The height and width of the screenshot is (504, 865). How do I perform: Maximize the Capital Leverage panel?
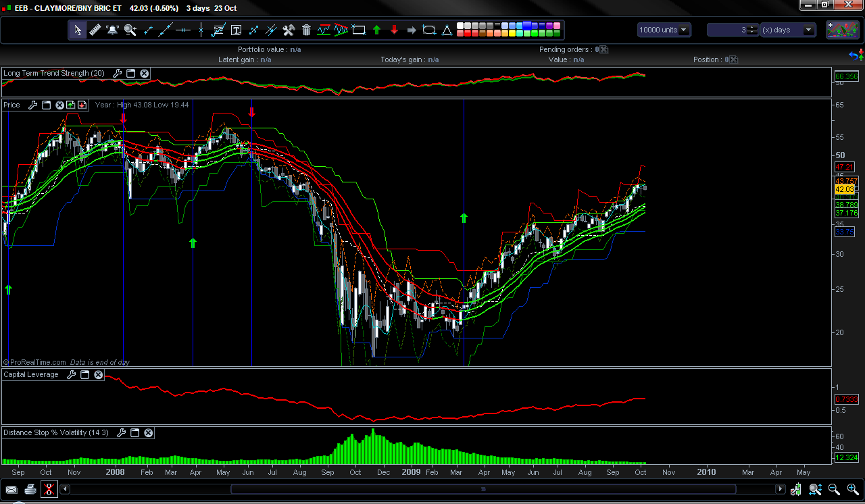tap(85, 374)
